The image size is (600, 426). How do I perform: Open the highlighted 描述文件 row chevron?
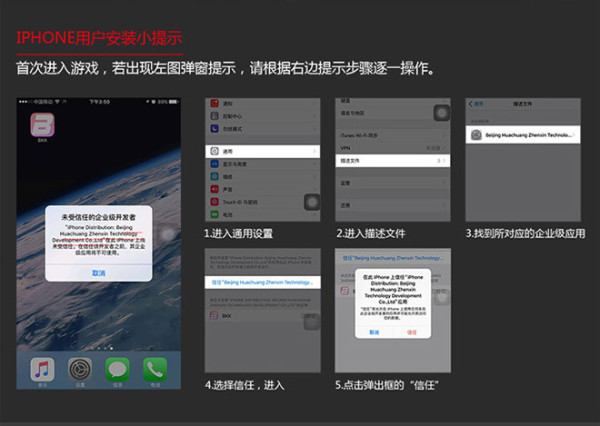pyautogui.click(x=444, y=161)
